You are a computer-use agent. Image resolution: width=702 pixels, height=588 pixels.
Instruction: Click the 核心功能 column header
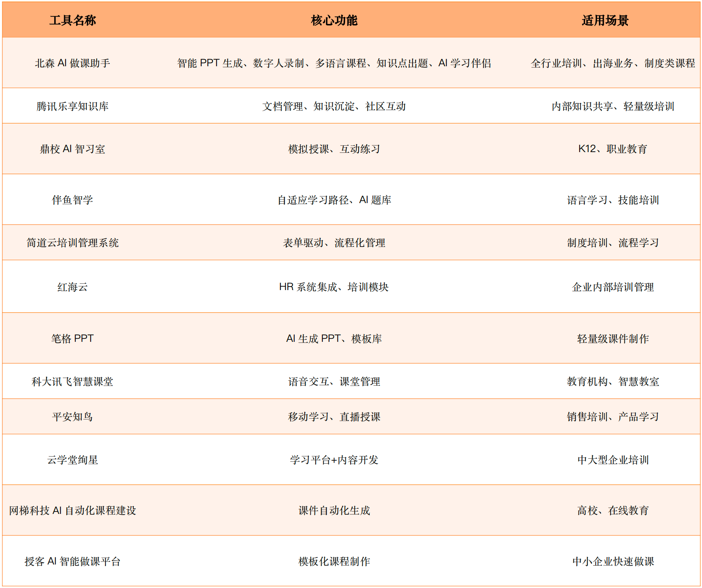click(334, 20)
